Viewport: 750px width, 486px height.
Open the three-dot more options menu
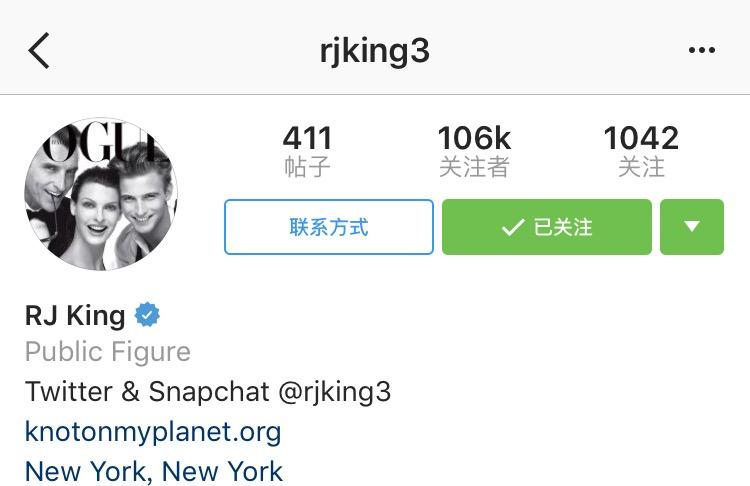coord(702,50)
